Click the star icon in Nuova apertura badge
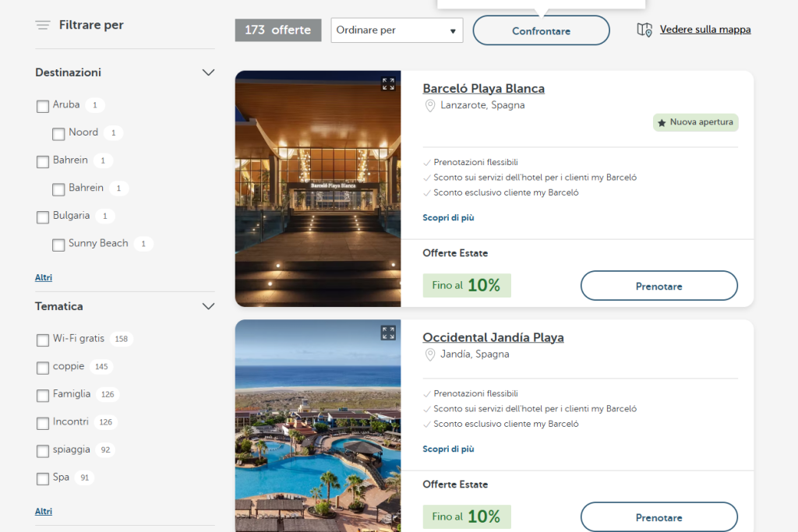The image size is (798, 532). (662, 122)
